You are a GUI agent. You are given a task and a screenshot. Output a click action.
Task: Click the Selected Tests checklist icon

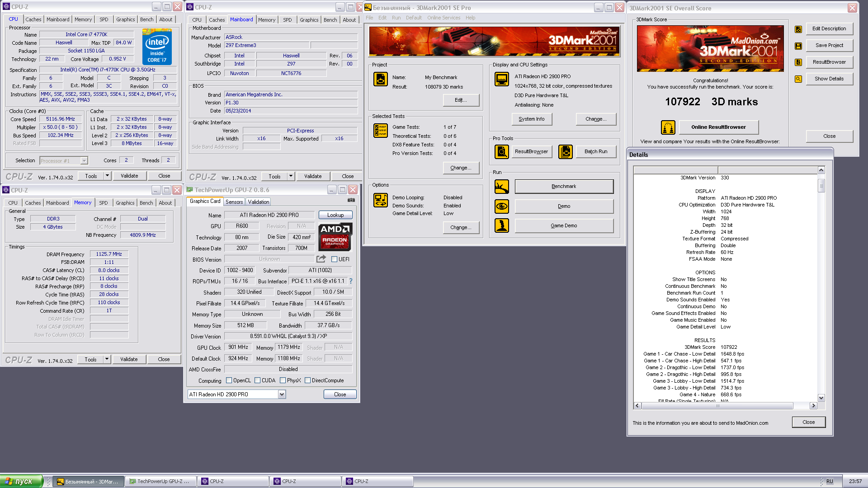point(380,131)
